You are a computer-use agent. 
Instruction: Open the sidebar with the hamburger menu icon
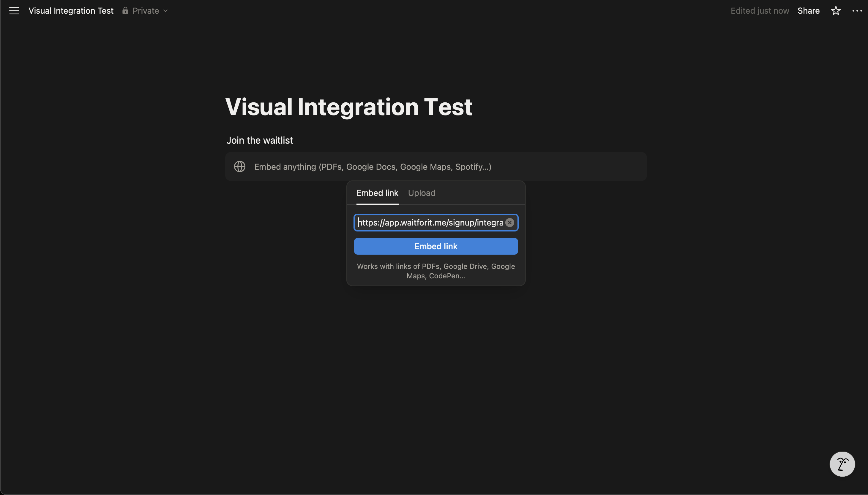[x=14, y=11]
